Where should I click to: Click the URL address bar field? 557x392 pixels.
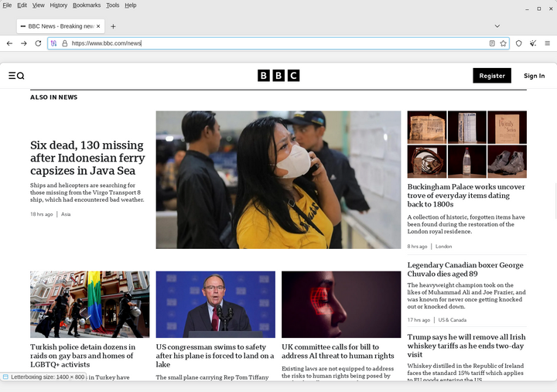point(278,43)
